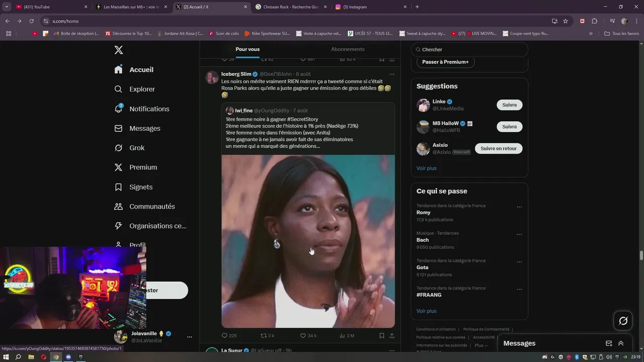Reload the page

31,21
